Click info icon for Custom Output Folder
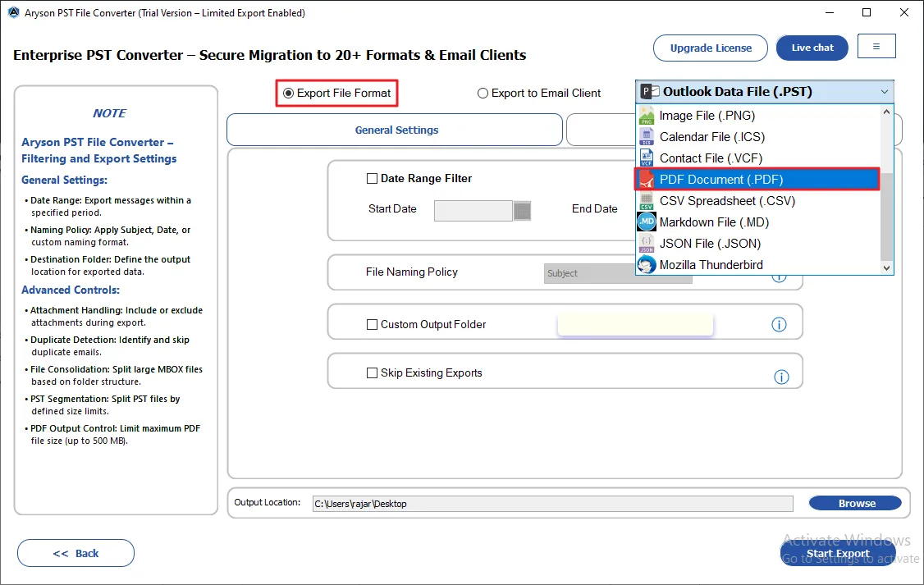 (x=779, y=325)
